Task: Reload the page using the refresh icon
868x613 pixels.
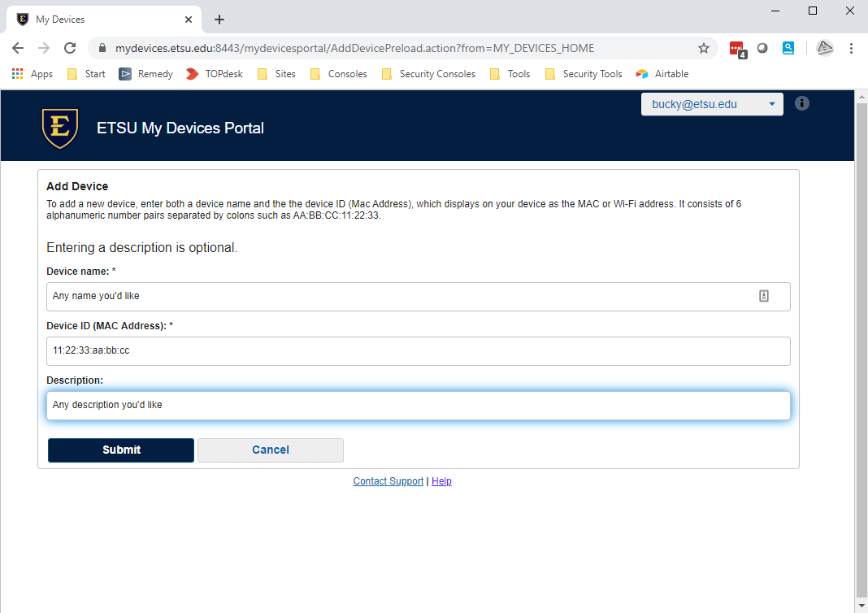Action: tap(70, 48)
